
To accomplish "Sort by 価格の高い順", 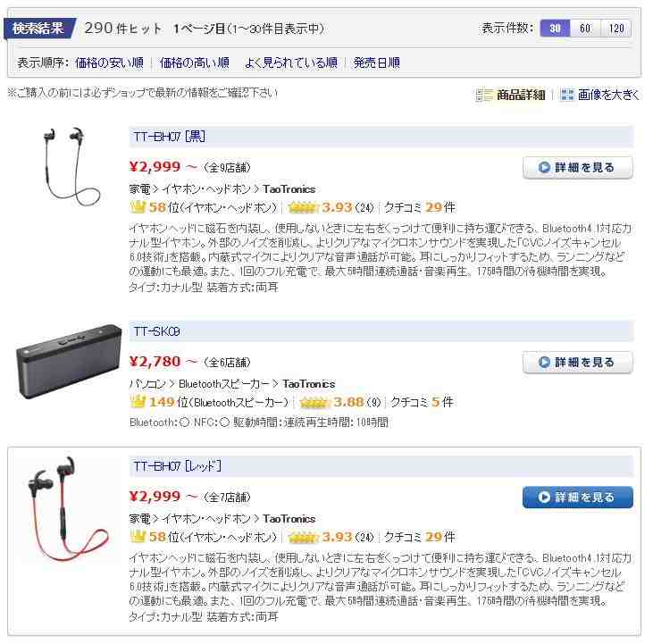I will [195, 63].
